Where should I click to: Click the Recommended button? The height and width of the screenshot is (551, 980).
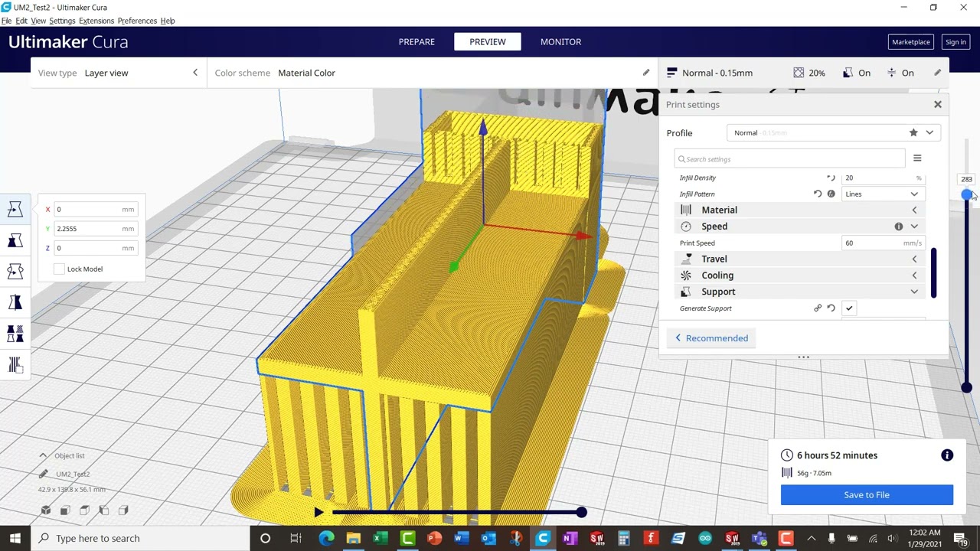[711, 338]
